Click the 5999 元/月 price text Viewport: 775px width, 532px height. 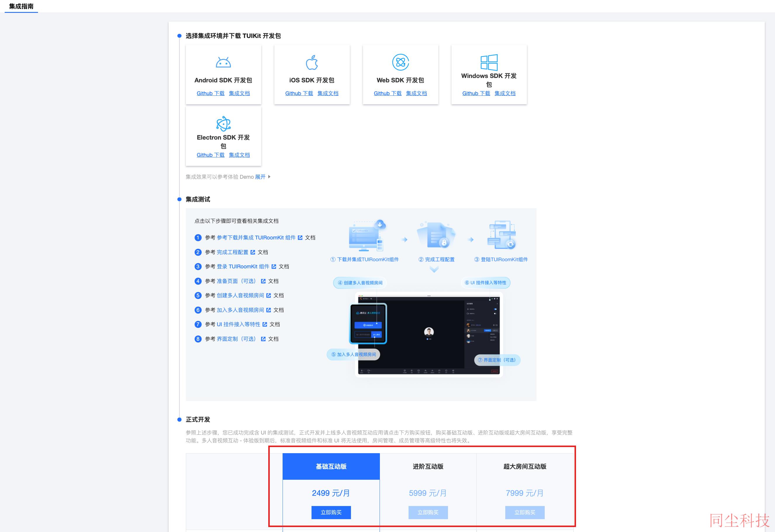tap(428, 493)
